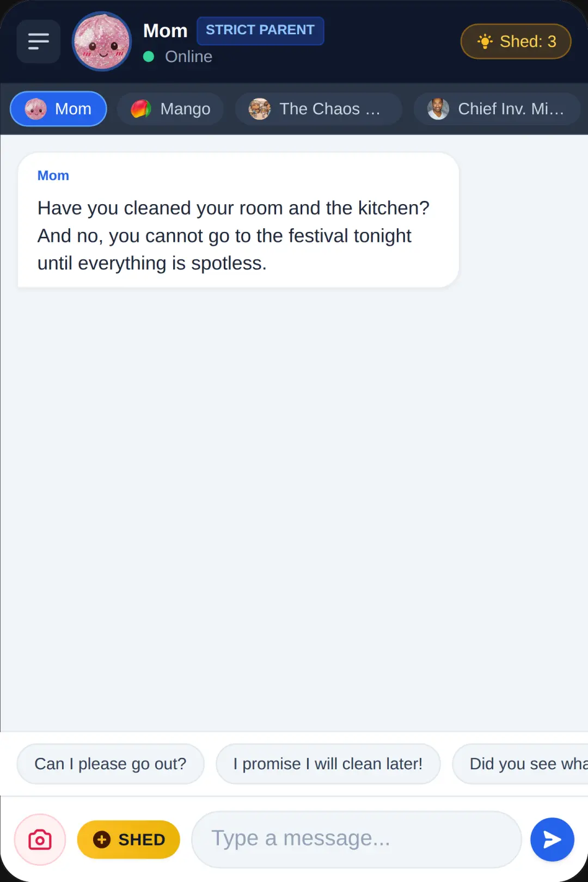Click The Chaos group avatar icon
588x882 pixels.
tap(260, 109)
